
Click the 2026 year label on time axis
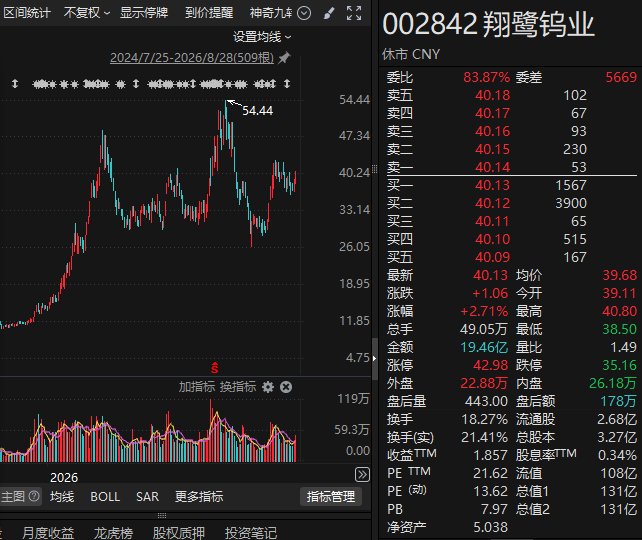pos(64,478)
